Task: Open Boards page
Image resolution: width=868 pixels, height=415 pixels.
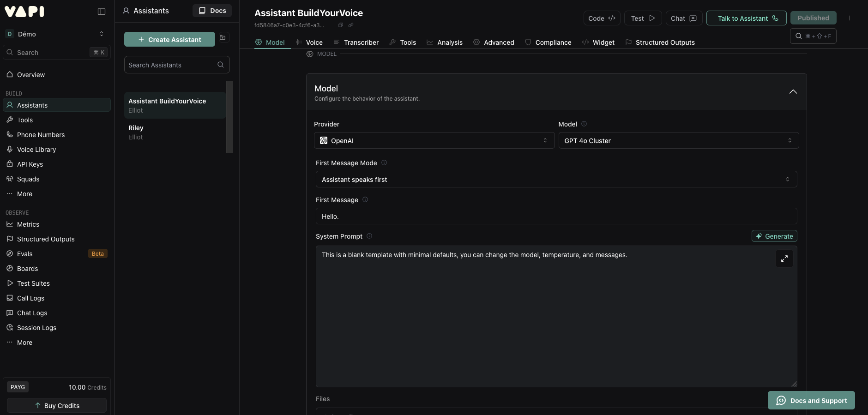Action: tap(57, 269)
